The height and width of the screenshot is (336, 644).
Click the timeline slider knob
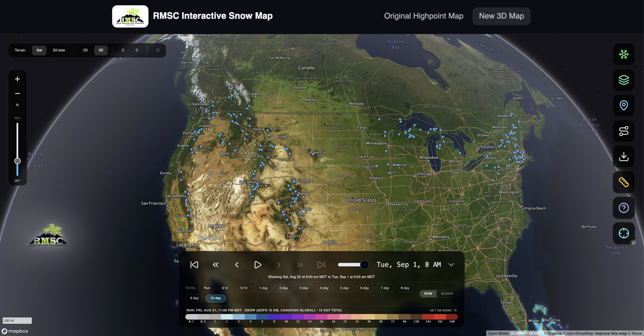coord(365,265)
